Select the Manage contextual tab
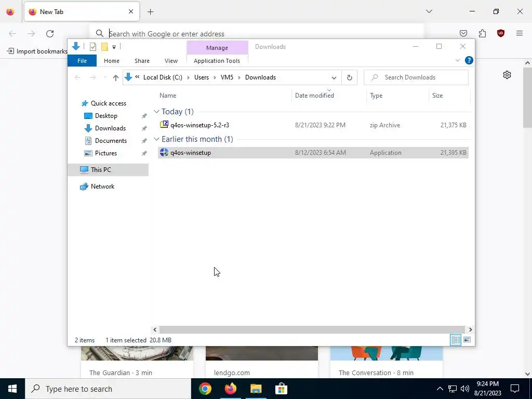This screenshot has height=399, width=532. point(217,48)
